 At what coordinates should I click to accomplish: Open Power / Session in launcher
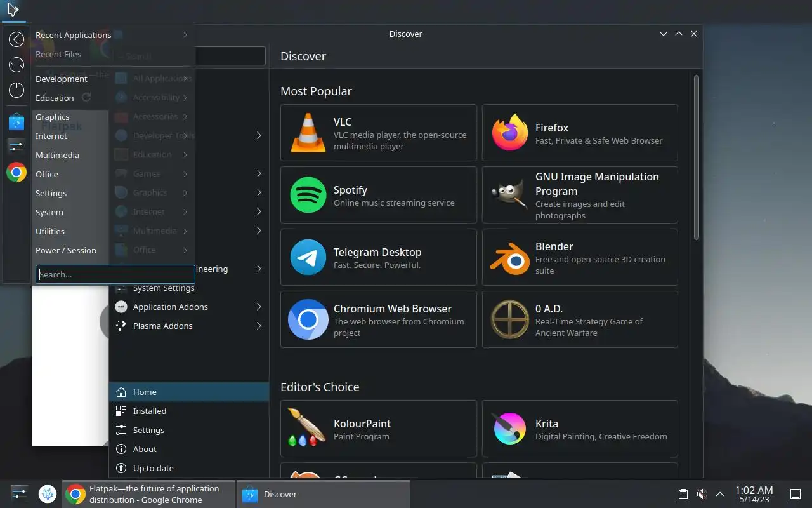click(66, 250)
